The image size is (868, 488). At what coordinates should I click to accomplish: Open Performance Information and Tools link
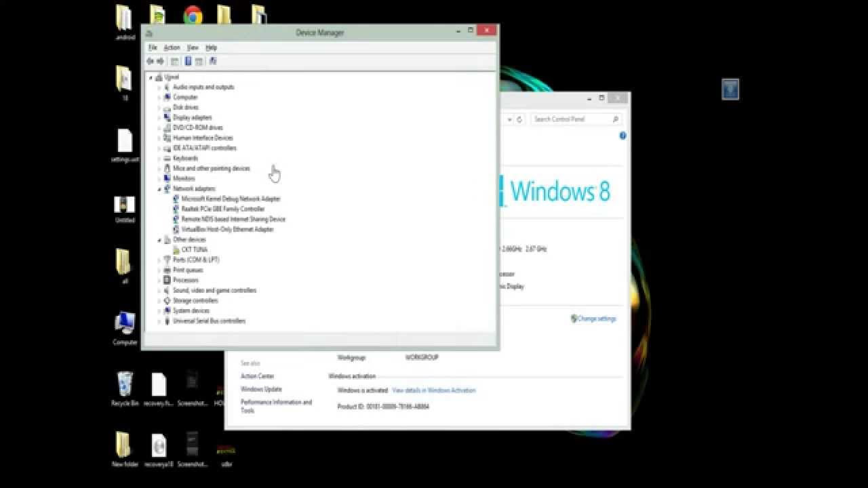pos(276,406)
